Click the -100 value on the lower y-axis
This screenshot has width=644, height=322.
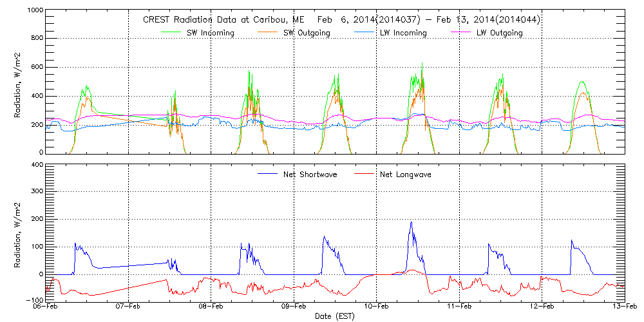[x=32, y=300]
